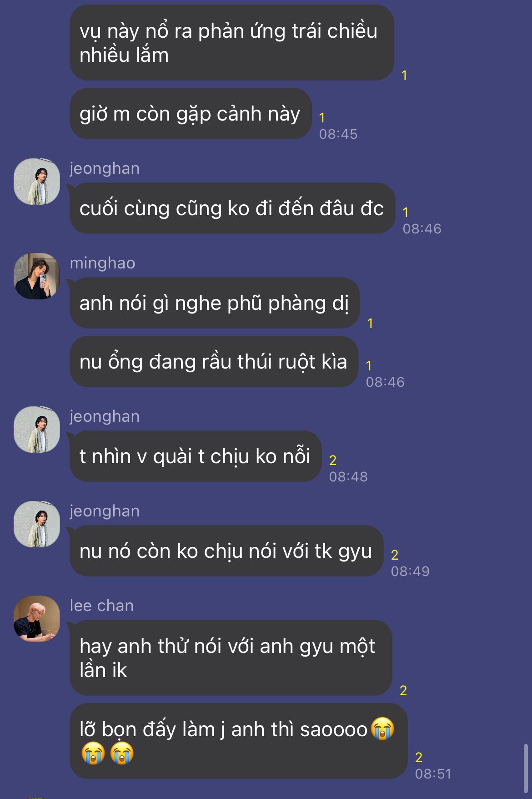Click the sender name 'lee chan'

click(102, 606)
